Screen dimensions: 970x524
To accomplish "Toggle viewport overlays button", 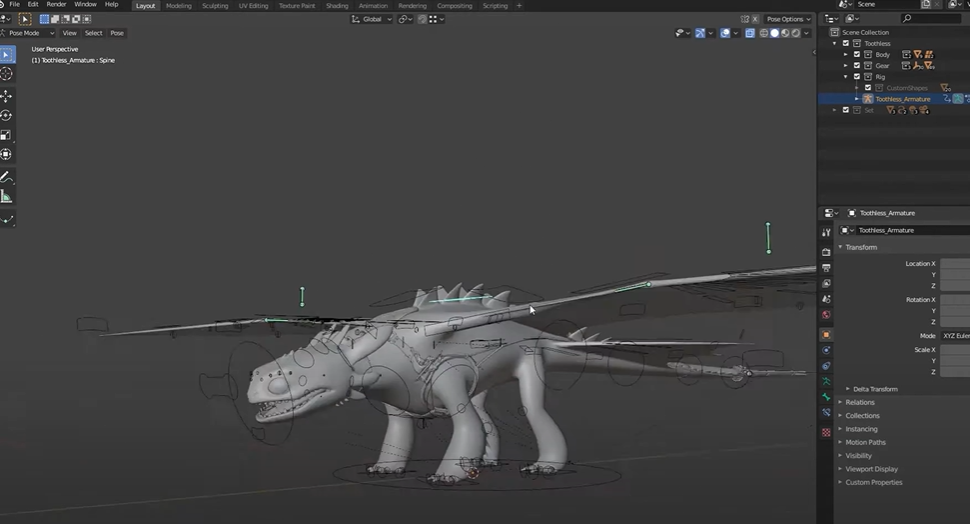I will [724, 33].
